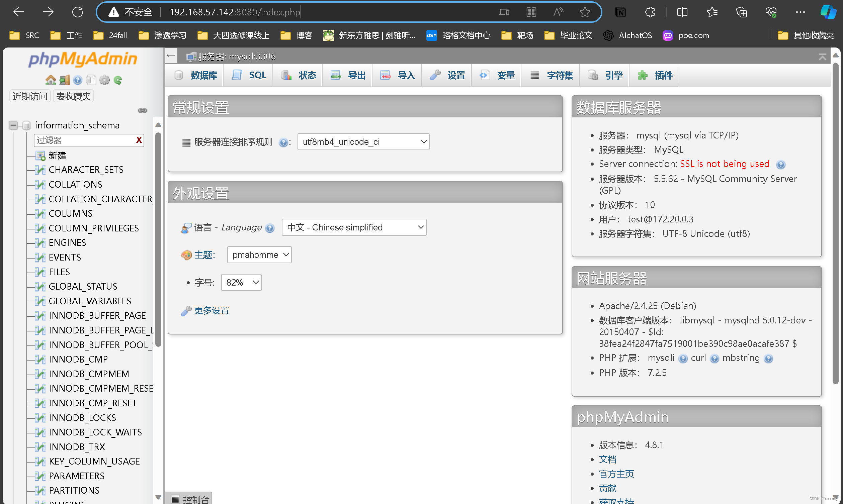This screenshot has height=504, width=843.
Task: Open the theme pmahomme dropdown
Action: (x=259, y=255)
